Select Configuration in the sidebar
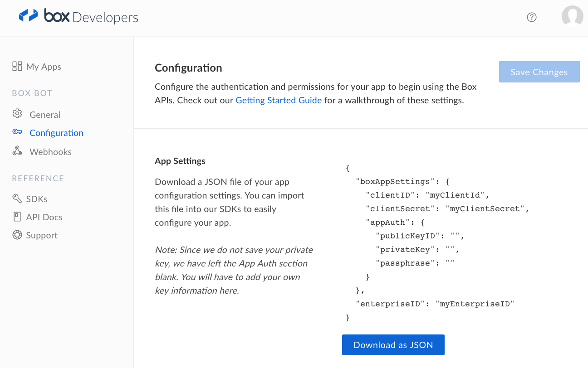Image resolution: width=588 pixels, height=368 pixels. tap(56, 133)
